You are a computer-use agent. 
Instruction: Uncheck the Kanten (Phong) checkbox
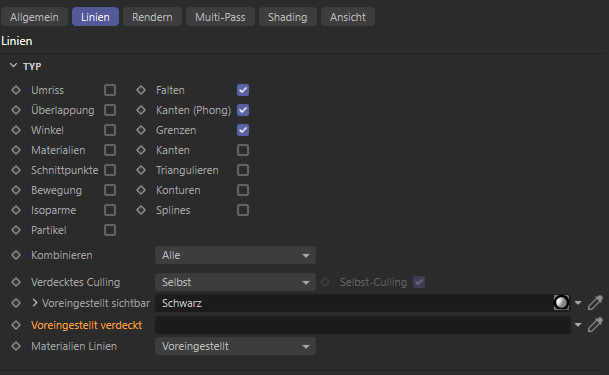243,110
